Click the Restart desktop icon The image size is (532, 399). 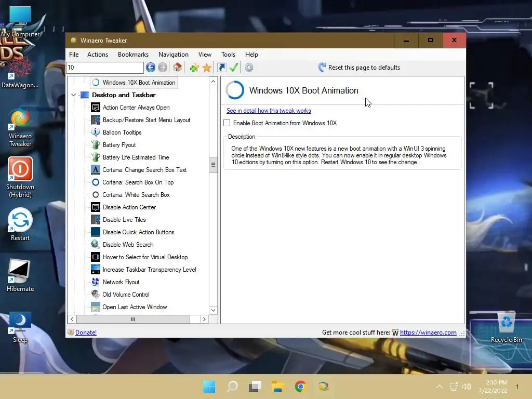click(x=20, y=224)
